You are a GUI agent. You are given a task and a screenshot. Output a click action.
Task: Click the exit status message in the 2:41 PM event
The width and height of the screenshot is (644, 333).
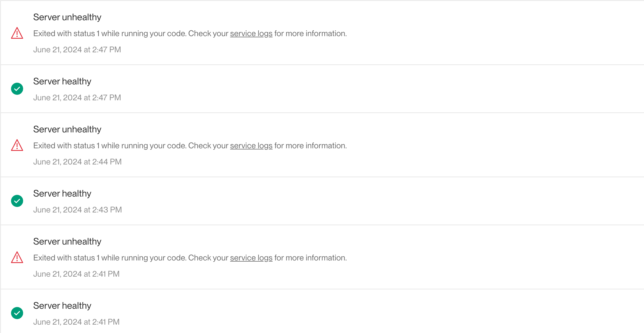[x=190, y=258]
